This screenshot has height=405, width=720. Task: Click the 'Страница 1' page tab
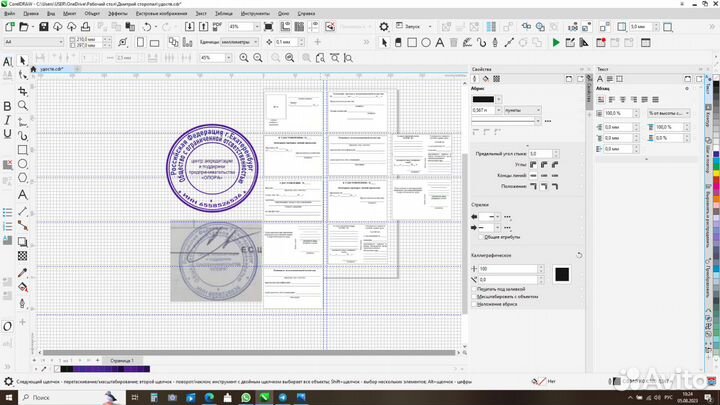[x=126, y=360]
